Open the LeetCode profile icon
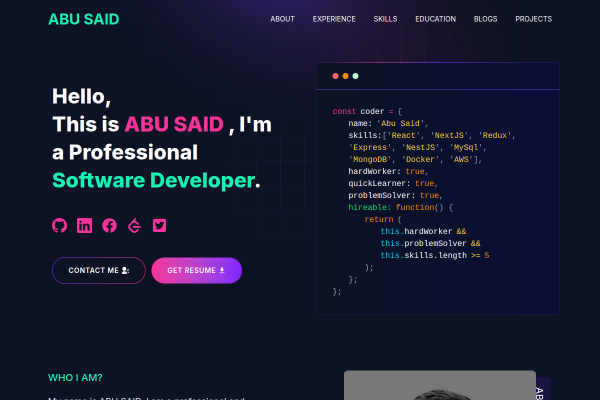 tap(134, 225)
